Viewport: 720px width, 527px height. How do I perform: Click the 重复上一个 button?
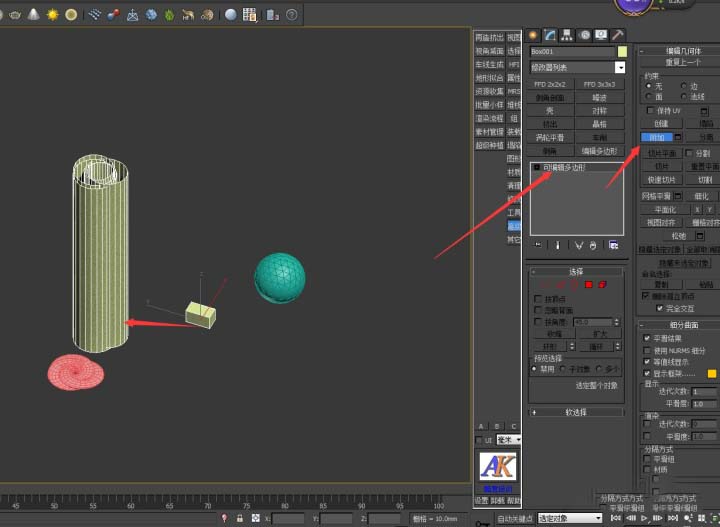tap(682, 62)
